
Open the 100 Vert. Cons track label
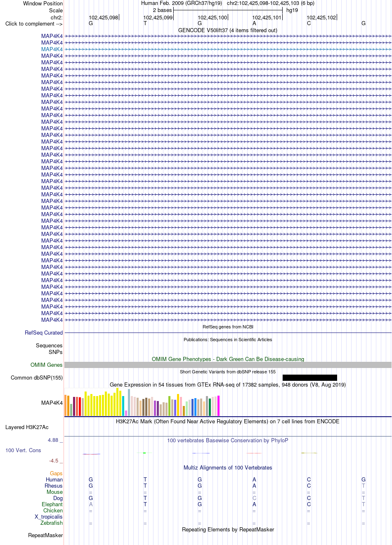[x=23, y=450]
